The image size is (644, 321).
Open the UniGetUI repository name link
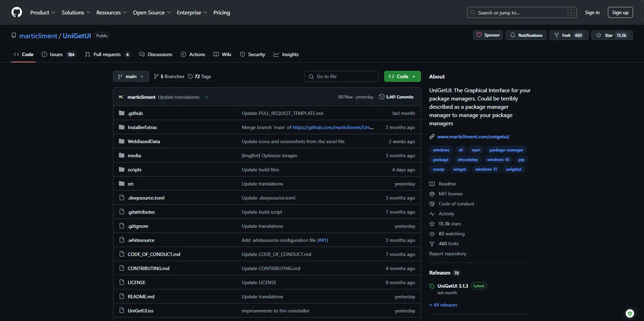pyautogui.click(x=77, y=36)
